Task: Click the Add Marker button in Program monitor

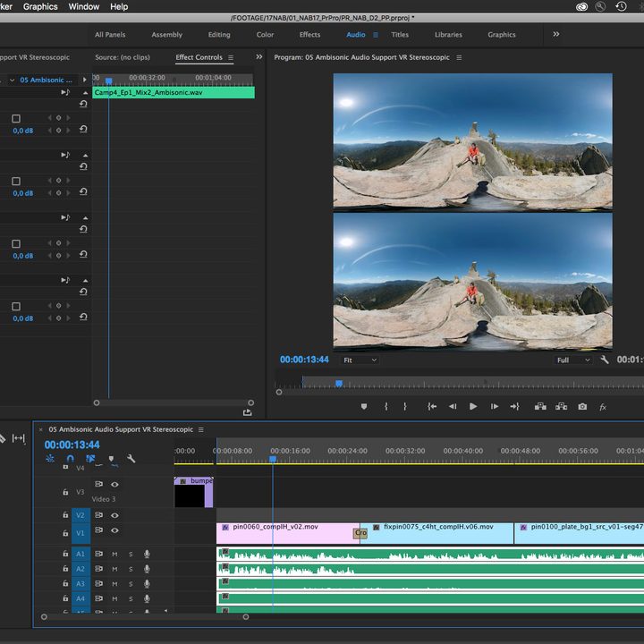Action: [x=363, y=407]
